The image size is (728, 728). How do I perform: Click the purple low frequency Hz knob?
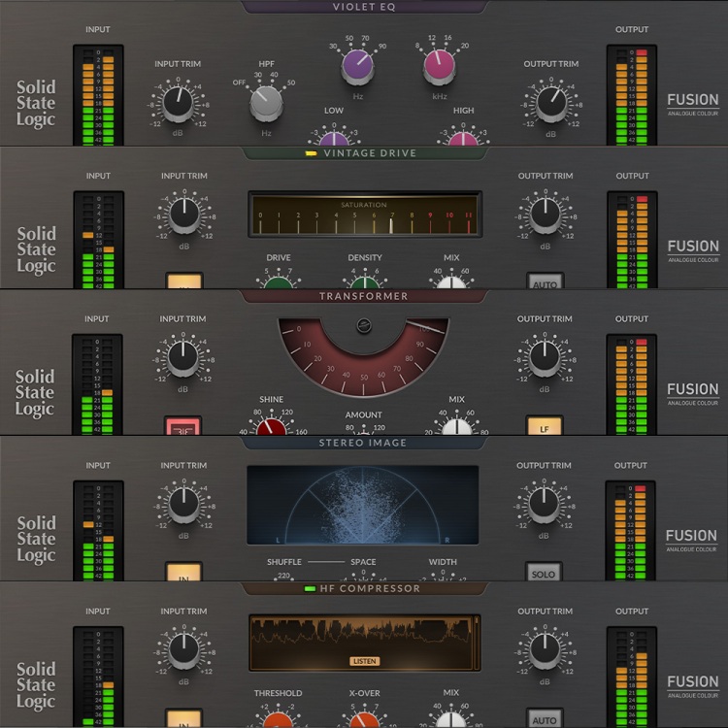pyautogui.click(x=356, y=66)
